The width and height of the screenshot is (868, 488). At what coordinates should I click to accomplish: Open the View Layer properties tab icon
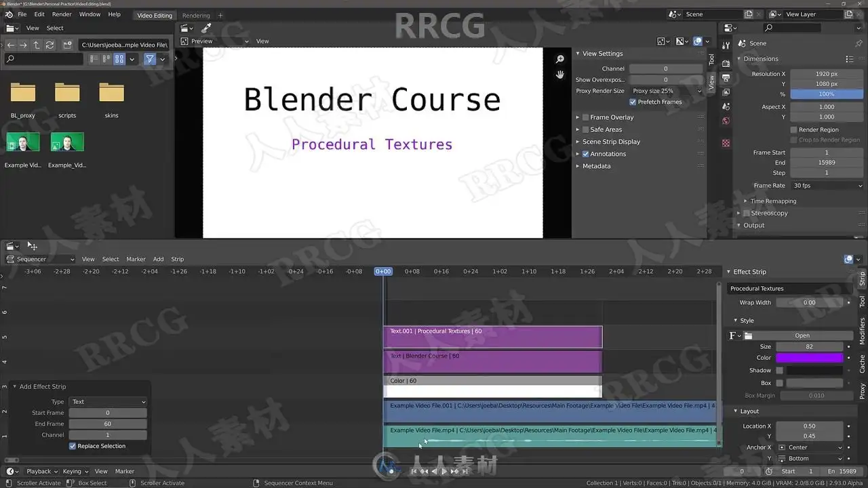point(726,92)
